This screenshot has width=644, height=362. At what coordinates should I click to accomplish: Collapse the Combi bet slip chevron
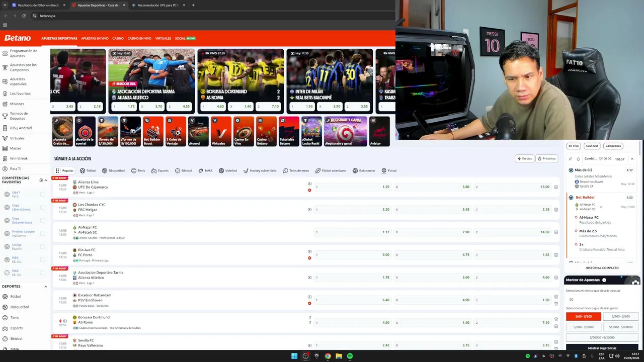[632, 159]
